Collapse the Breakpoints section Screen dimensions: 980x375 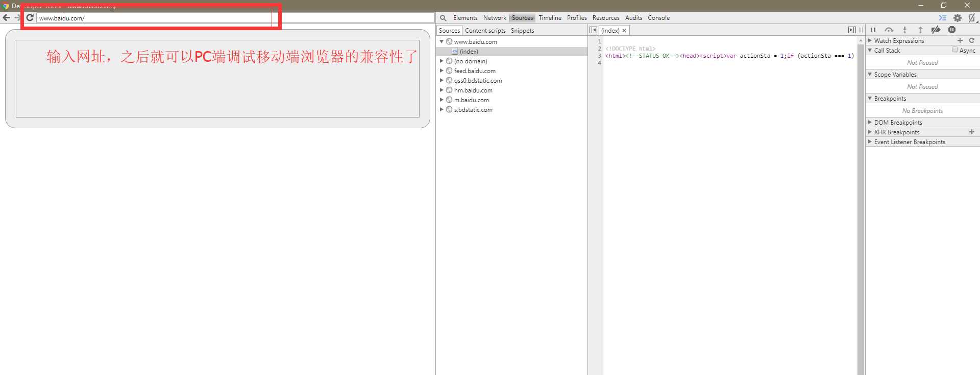[x=870, y=98]
